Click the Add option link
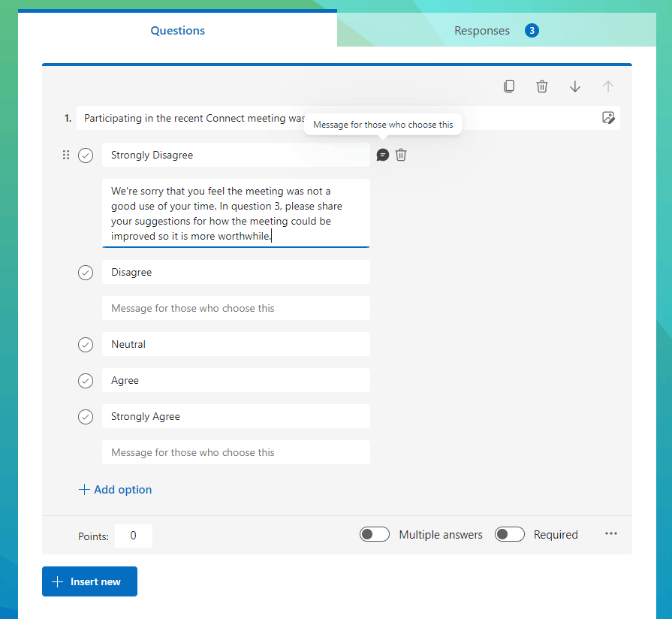This screenshot has width=672, height=619. coord(115,490)
